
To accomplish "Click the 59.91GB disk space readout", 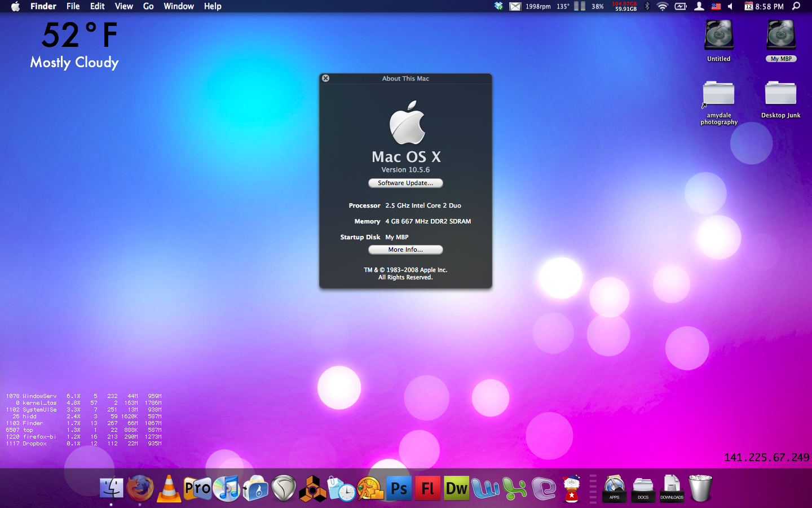I will [x=626, y=9].
